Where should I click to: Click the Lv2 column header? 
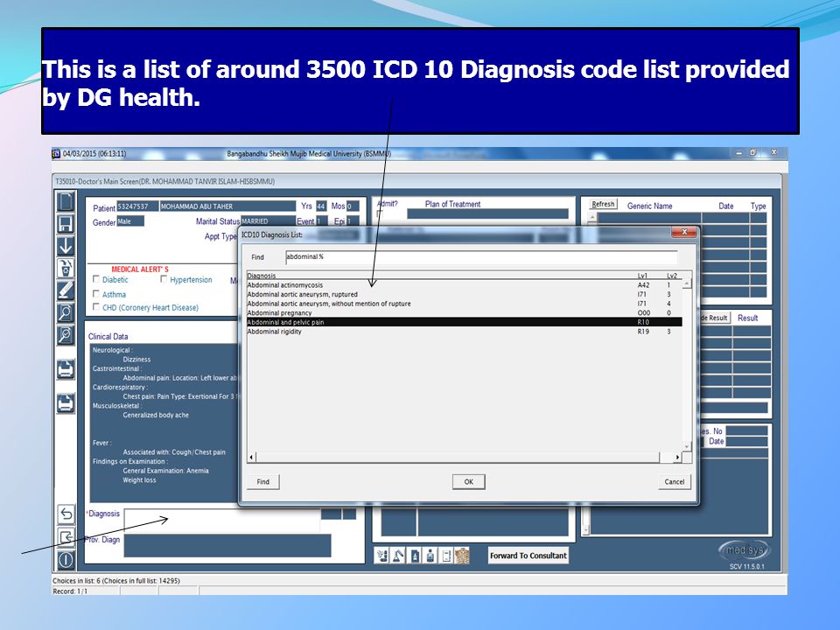[672, 276]
